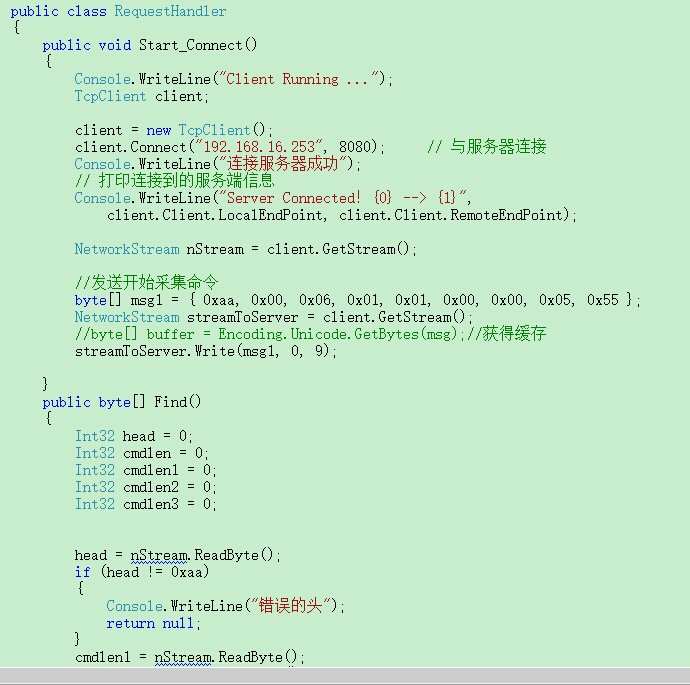Click the "if (head != 0xaa)" condition

pos(142,572)
